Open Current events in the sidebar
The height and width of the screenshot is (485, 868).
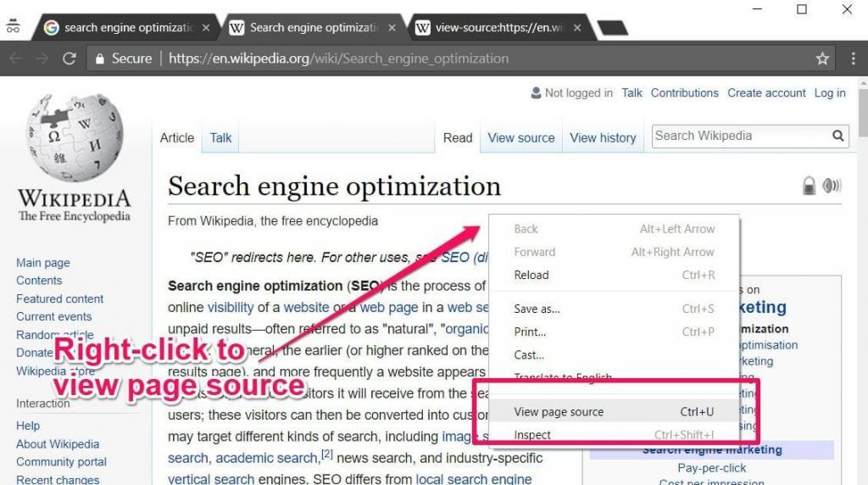[53, 316]
